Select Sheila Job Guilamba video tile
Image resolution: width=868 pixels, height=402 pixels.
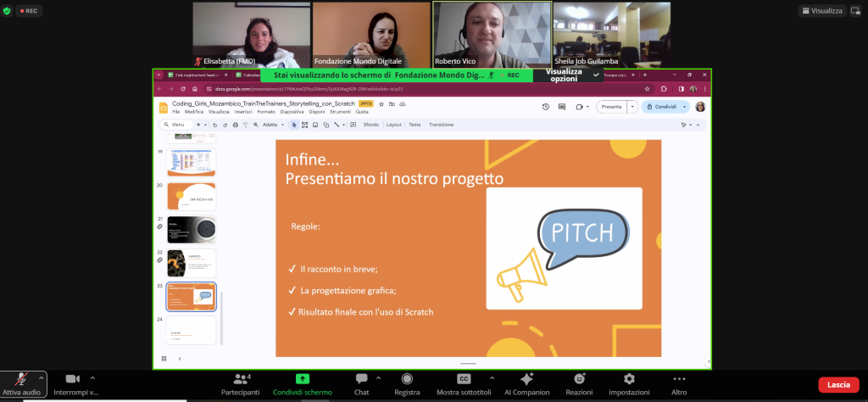pyautogui.click(x=612, y=35)
